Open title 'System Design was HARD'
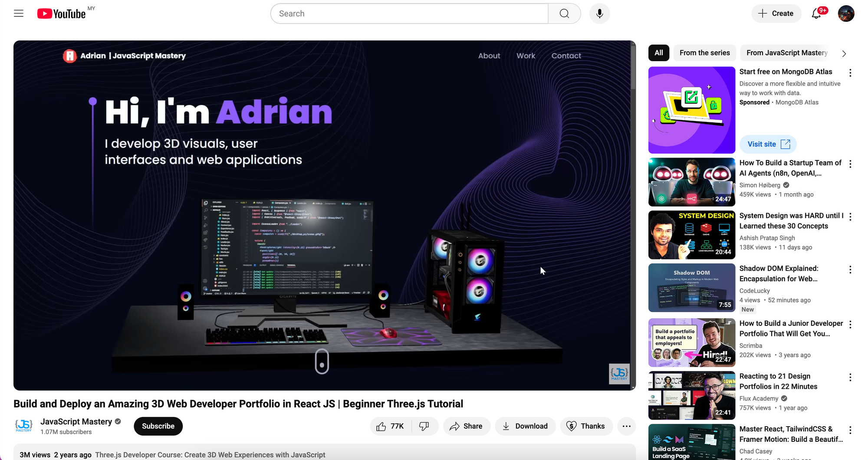 coord(792,221)
